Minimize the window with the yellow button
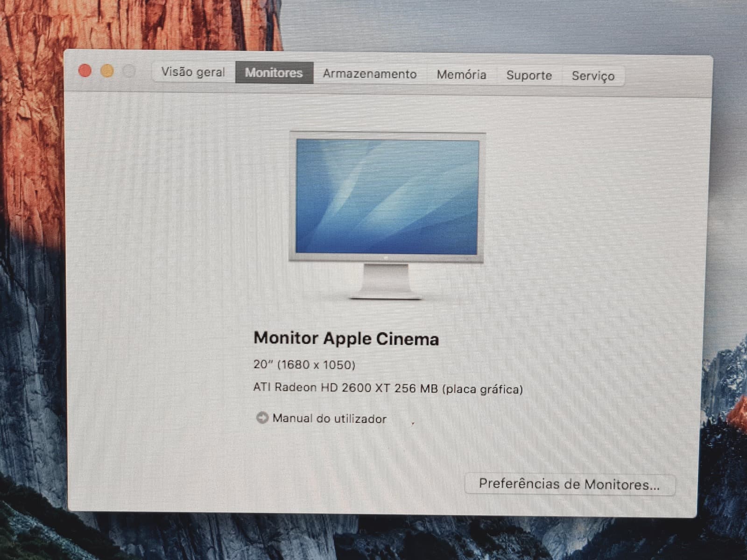The height and width of the screenshot is (560, 747). tap(107, 71)
